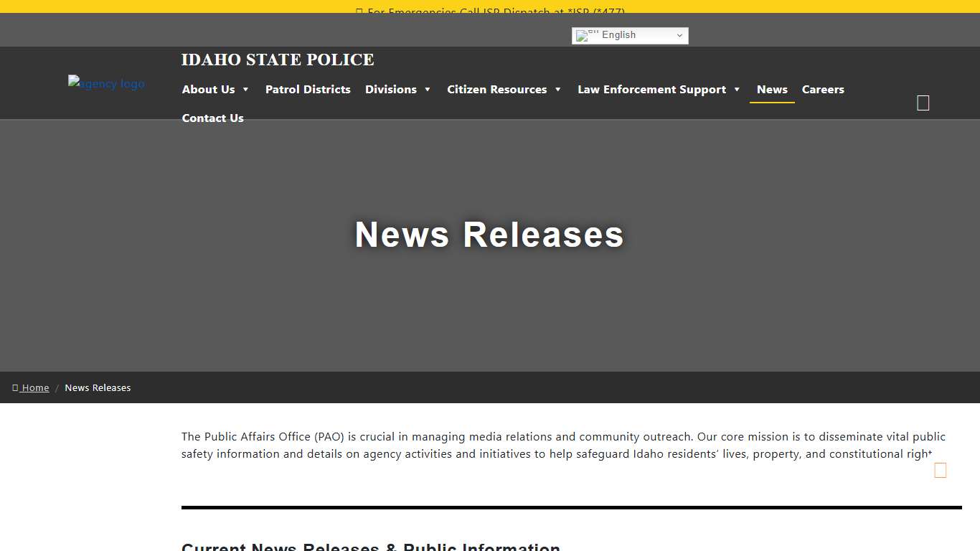Click the agency logo image

click(x=106, y=83)
